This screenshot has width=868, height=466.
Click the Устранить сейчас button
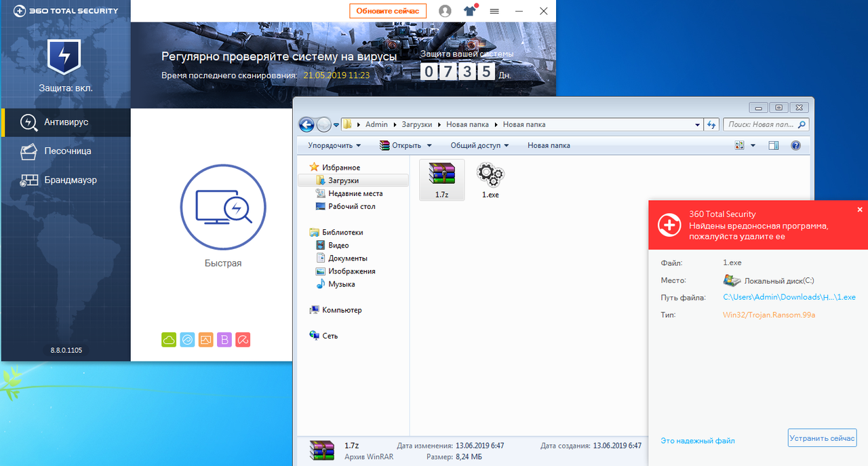(x=822, y=438)
